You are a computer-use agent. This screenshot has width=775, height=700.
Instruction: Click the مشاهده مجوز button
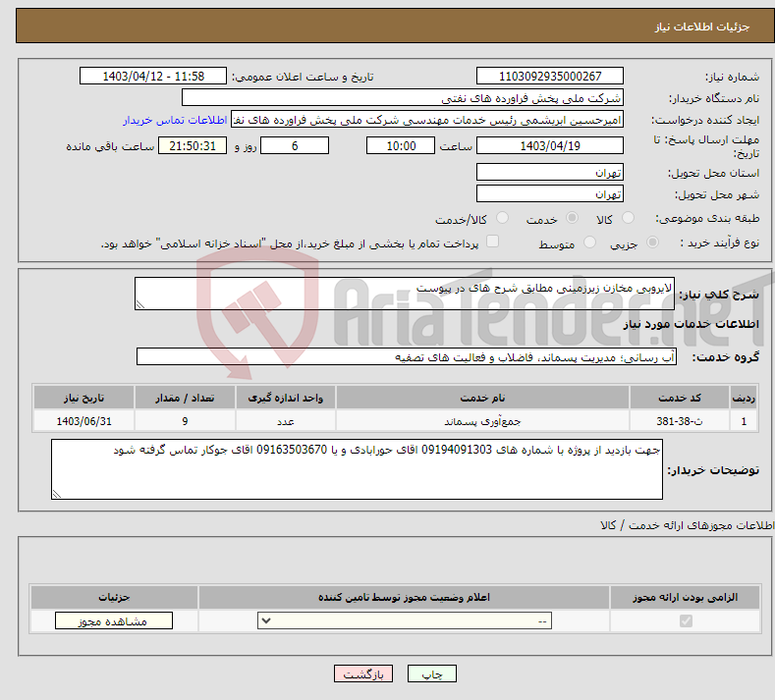point(114,620)
